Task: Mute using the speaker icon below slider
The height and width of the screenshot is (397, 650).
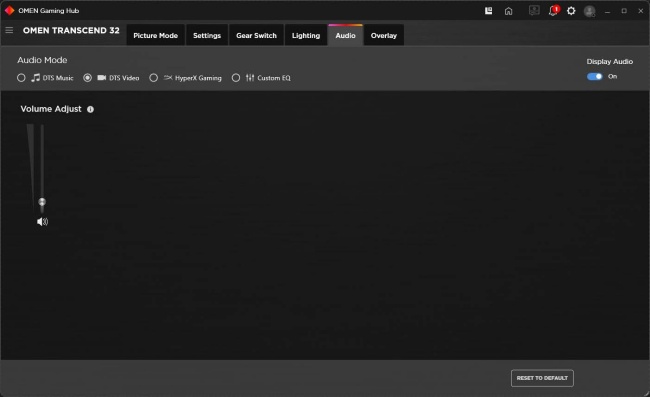Action: [42, 222]
